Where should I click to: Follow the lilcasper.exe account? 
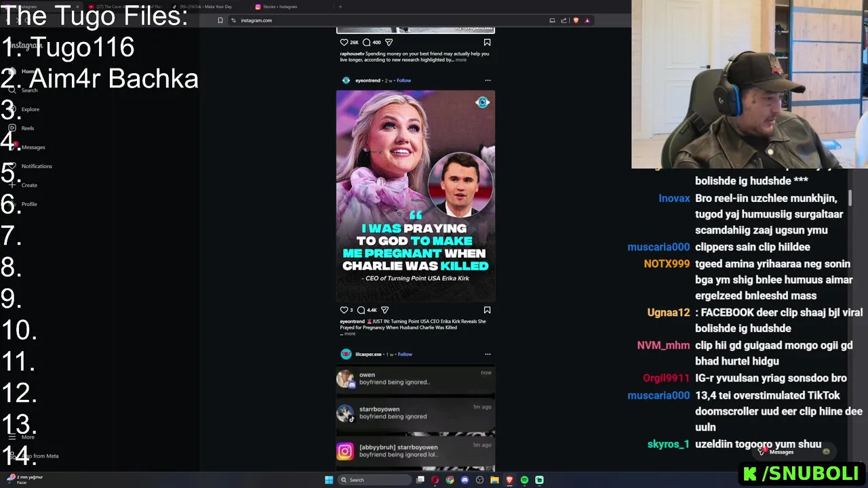(405, 354)
